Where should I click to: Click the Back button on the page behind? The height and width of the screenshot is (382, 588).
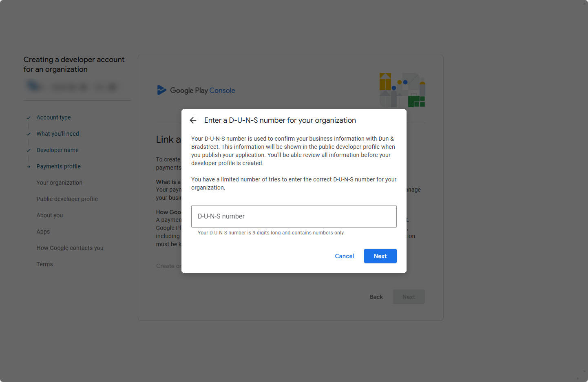click(376, 297)
